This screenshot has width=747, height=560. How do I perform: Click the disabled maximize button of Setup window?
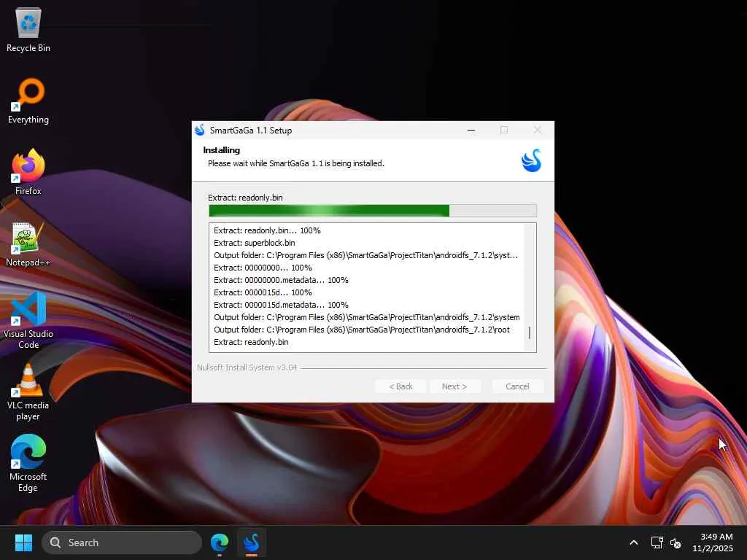504,130
